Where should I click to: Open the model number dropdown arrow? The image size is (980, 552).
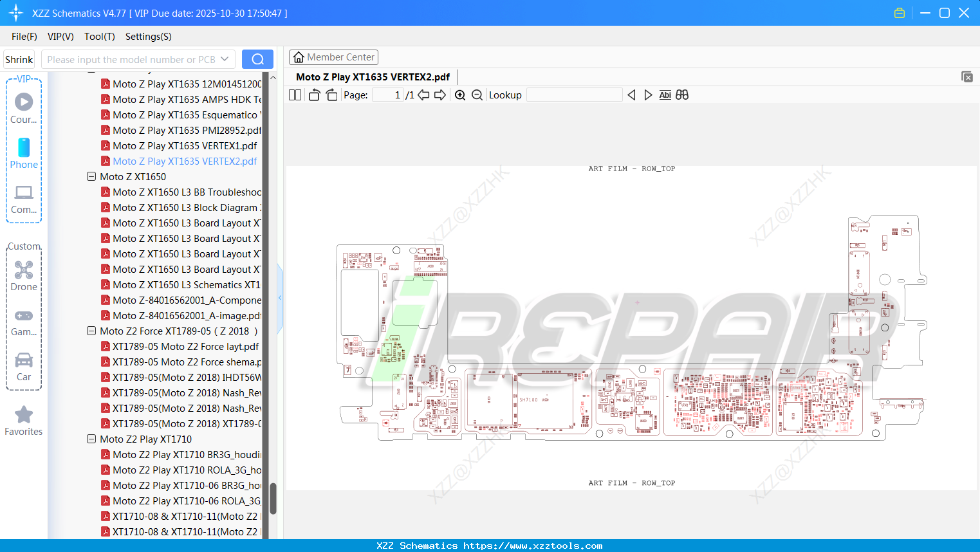point(225,59)
